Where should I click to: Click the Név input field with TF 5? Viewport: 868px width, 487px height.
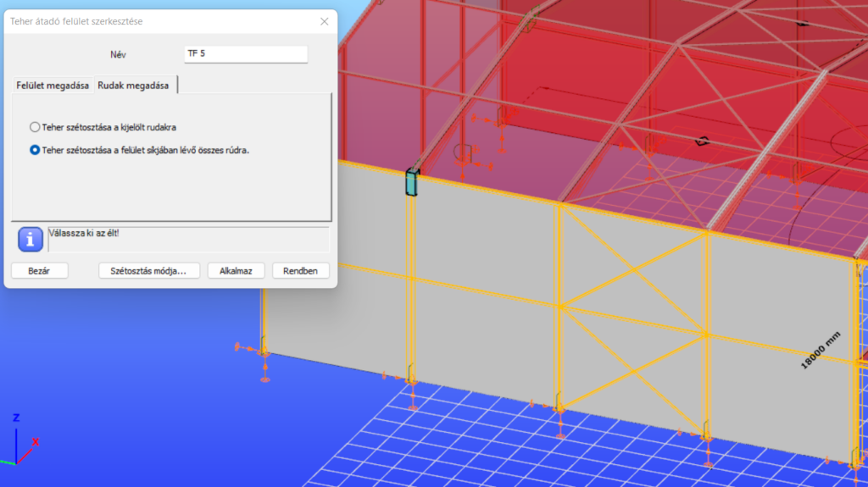[x=245, y=54]
